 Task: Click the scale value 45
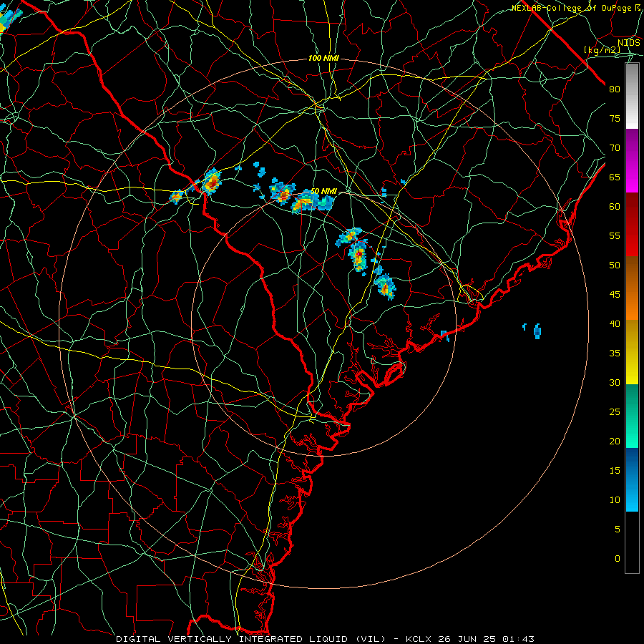615,295
